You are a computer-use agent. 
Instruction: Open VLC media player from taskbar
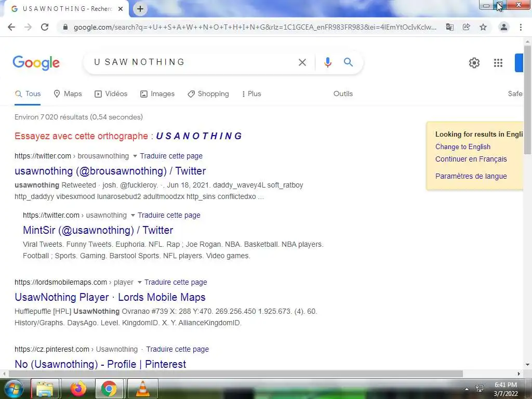click(x=143, y=389)
